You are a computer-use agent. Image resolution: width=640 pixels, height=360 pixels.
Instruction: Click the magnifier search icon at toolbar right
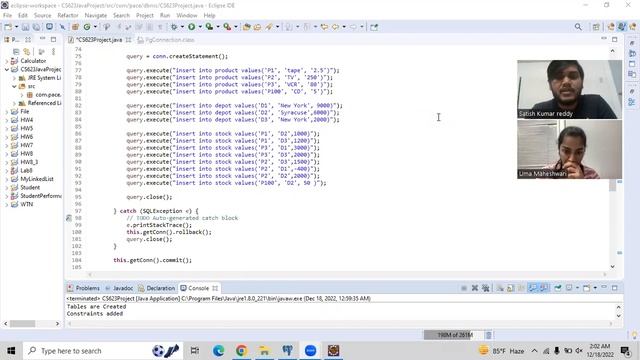(578, 27)
